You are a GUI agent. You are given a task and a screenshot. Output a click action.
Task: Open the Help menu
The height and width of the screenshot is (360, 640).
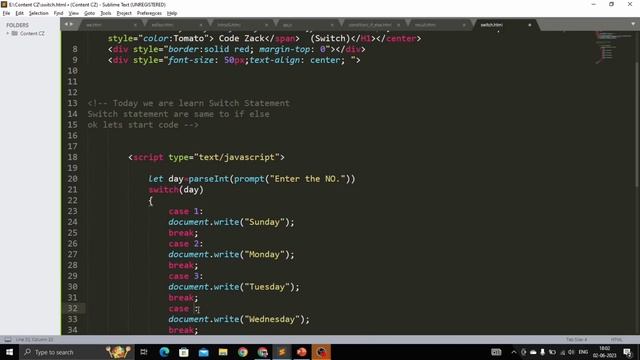tap(172, 13)
